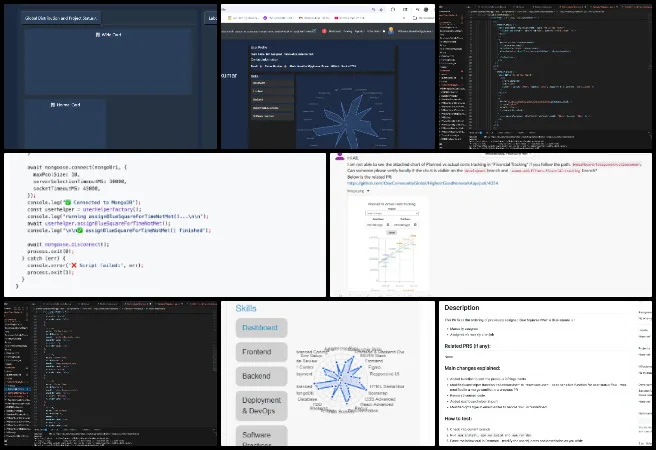Viewport: 656px width, 450px height.
Task: Select Deployment & DevOps in the dark profile page
Action: coord(272,108)
